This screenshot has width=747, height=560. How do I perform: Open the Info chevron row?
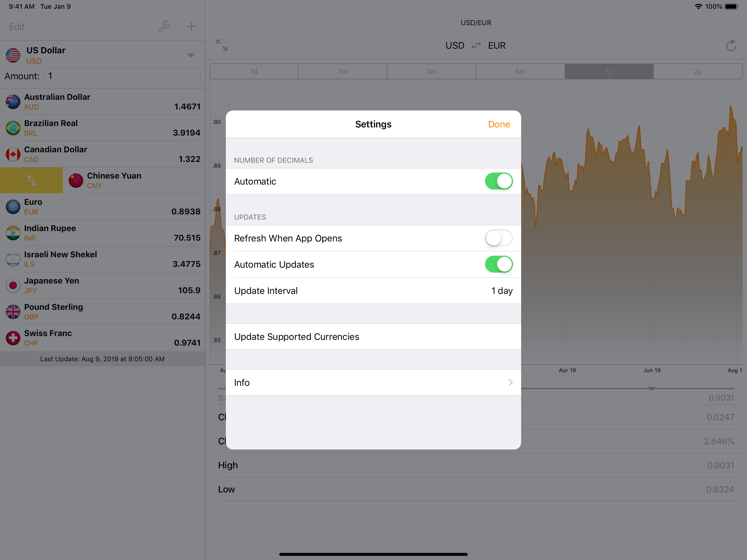point(373,382)
